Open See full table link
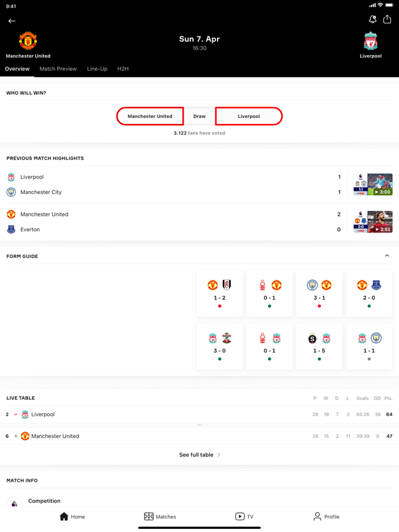The width and height of the screenshot is (399, 532). pos(199,454)
